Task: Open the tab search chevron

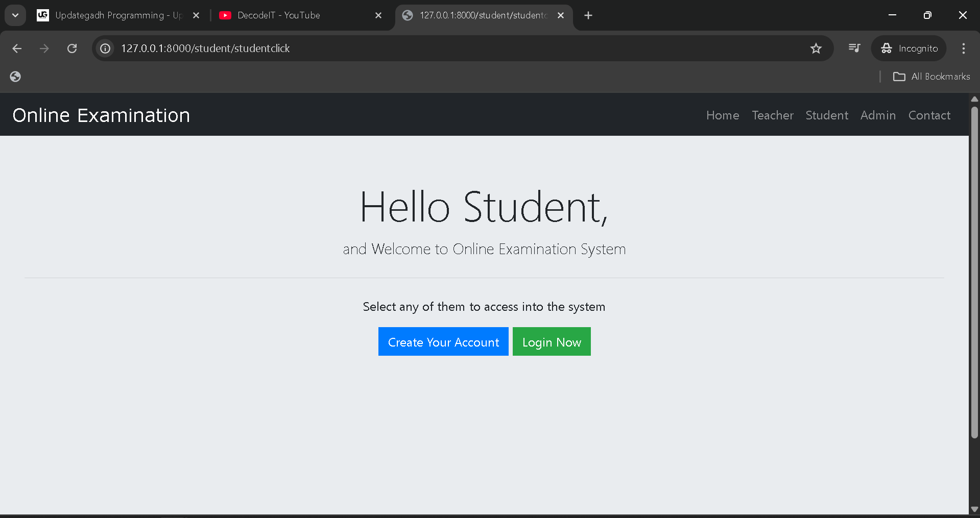Action: (x=15, y=15)
